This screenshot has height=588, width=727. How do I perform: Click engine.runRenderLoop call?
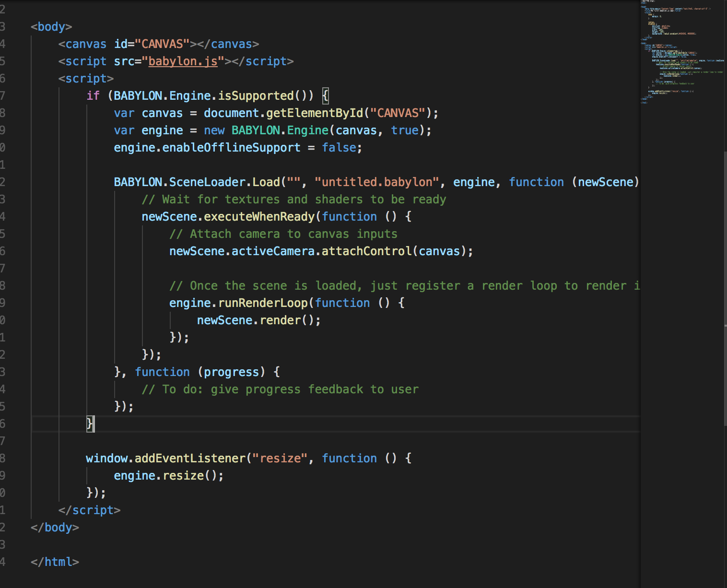(238, 303)
